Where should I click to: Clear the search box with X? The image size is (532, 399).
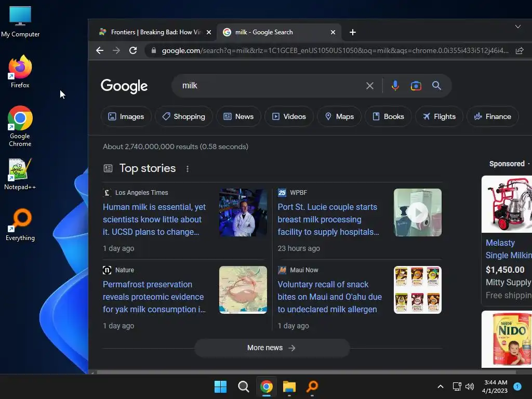tap(370, 86)
